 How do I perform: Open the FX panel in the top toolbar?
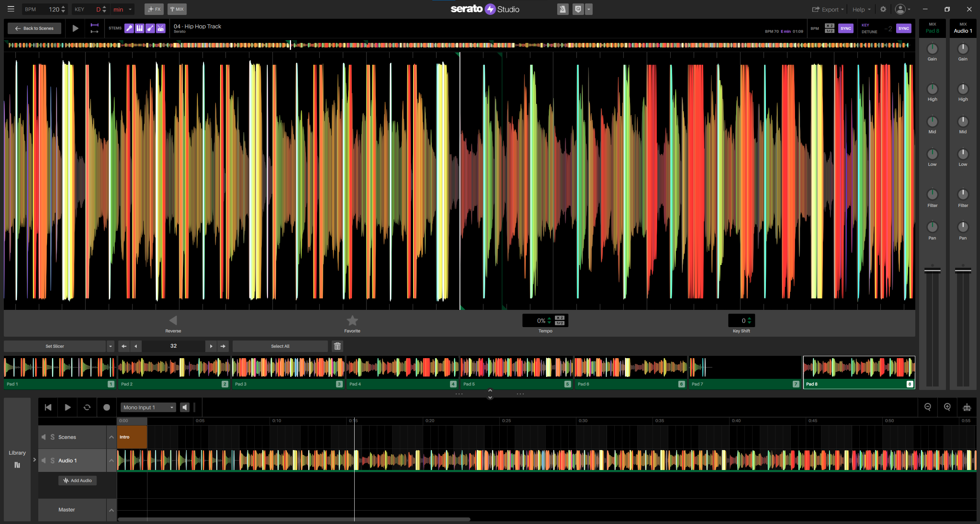(x=154, y=9)
